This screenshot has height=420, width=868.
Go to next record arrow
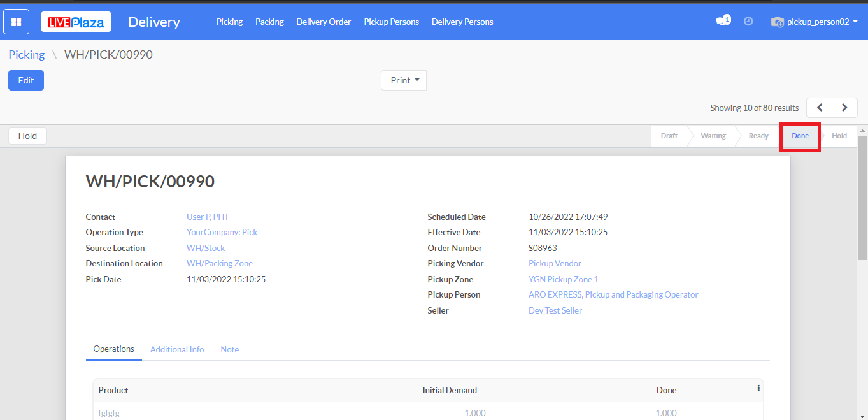point(844,108)
